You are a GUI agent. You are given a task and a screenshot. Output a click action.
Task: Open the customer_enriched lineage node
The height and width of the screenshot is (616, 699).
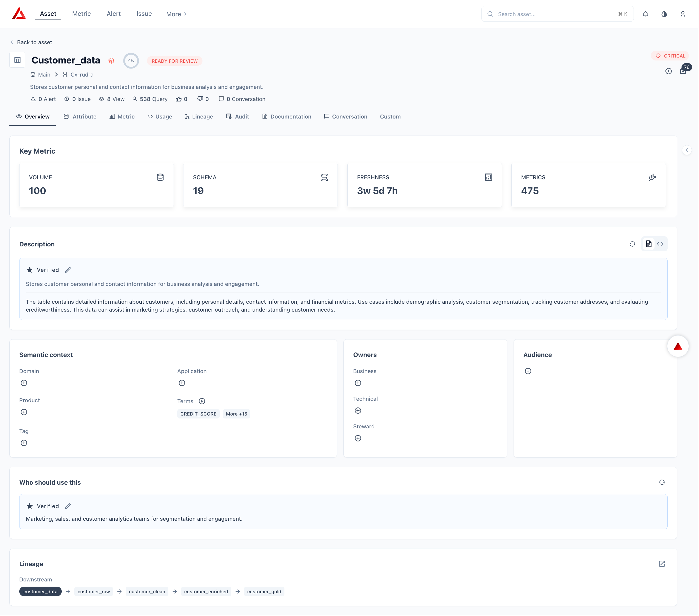click(206, 592)
